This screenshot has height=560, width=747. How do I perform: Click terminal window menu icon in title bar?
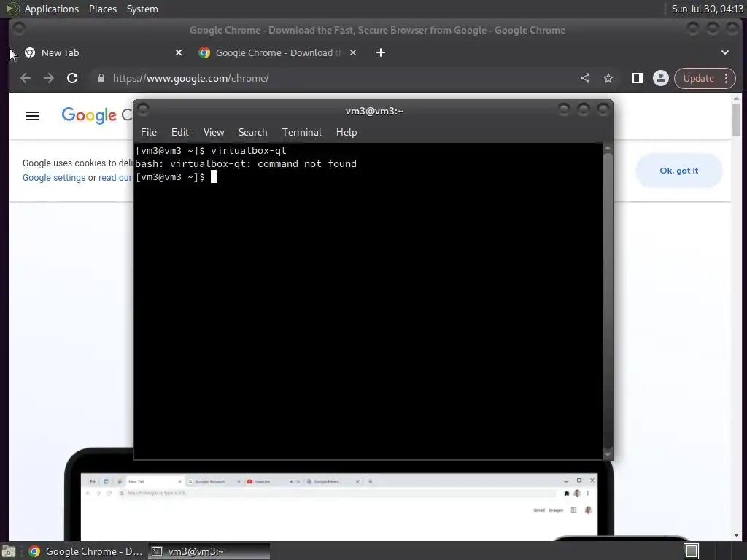(x=143, y=109)
